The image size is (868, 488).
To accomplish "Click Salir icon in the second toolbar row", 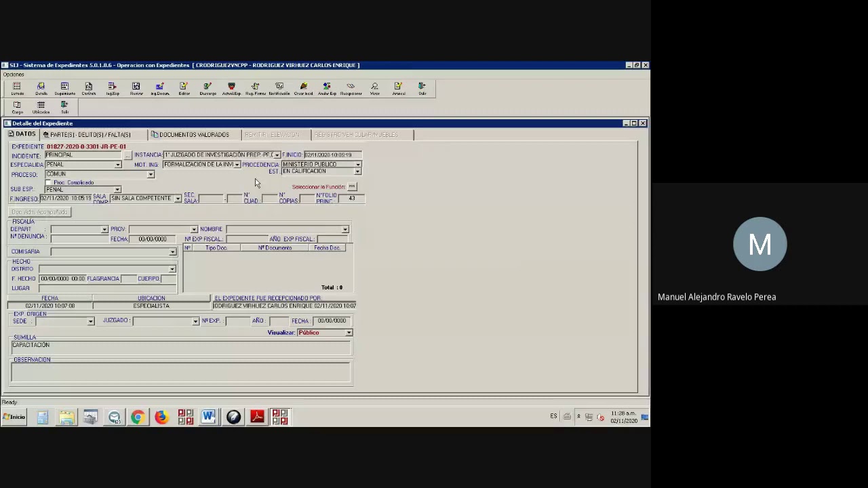I will (64, 107).
